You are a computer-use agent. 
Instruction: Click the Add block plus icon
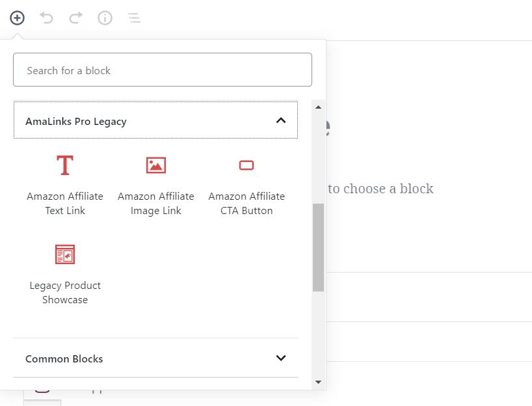17,18
